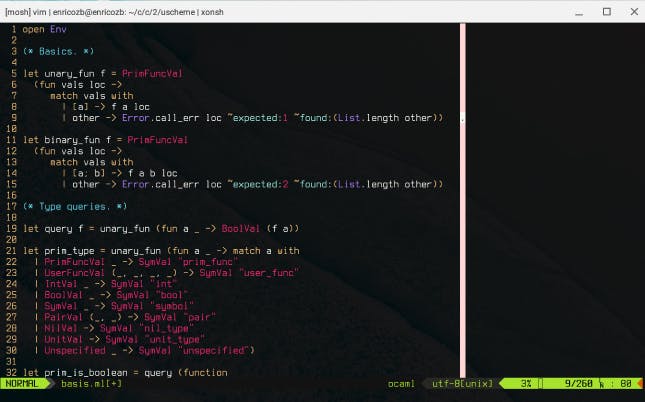Click 'open Env' on line 1
The image size is (645, 402).
[44, 29]
